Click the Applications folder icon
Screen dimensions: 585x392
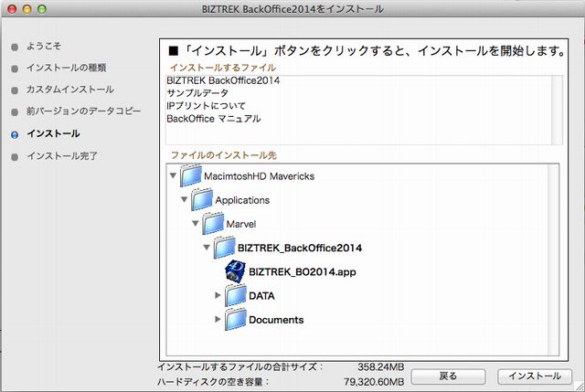[204, 199]
